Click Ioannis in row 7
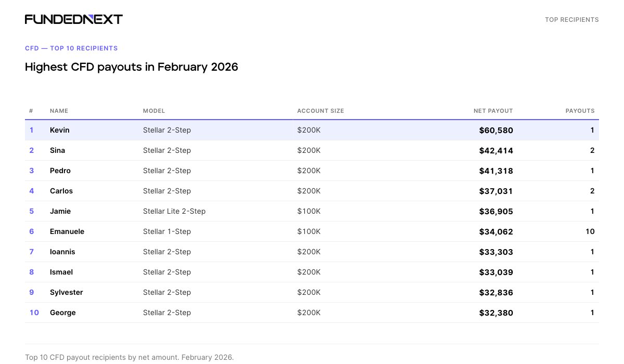The width and height of the screenshot is (624, 364). point(62,252)
